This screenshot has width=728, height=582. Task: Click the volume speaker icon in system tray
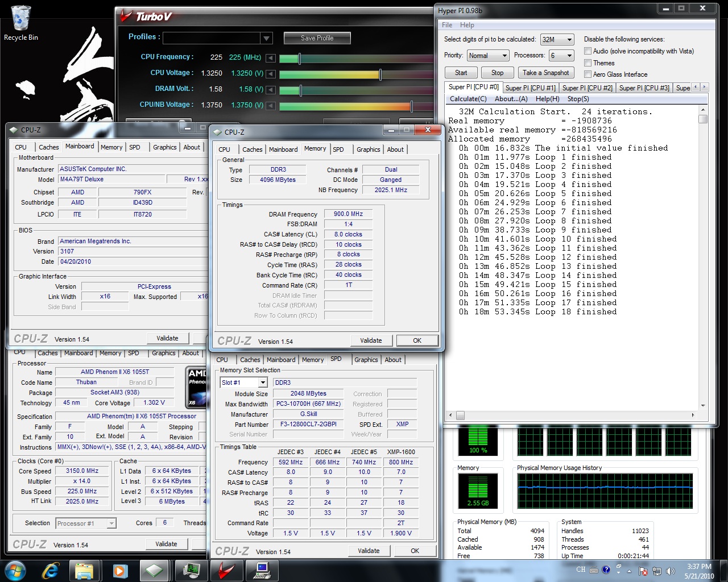click(x=671, y=571)
